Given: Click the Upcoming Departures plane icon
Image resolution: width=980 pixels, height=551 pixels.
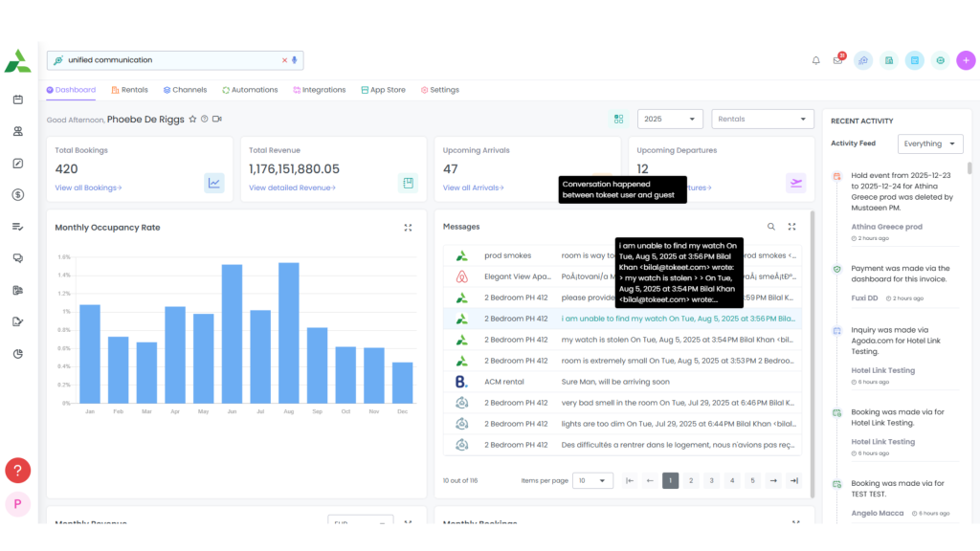Looking at the screenshot, I should tap(795, 183).
